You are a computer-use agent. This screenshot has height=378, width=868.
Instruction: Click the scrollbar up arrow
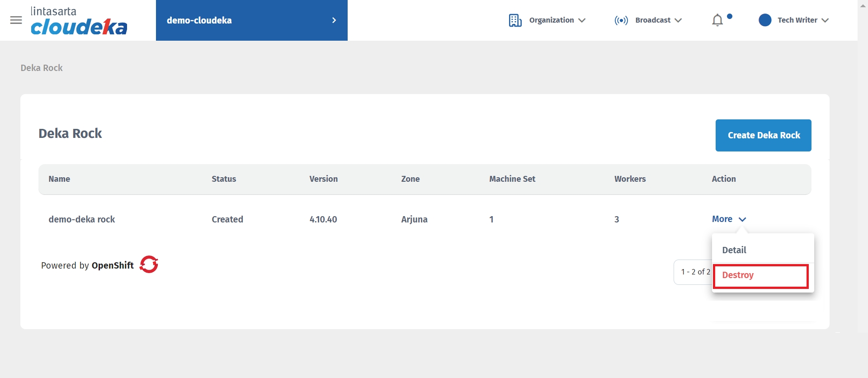pos(863,6)
